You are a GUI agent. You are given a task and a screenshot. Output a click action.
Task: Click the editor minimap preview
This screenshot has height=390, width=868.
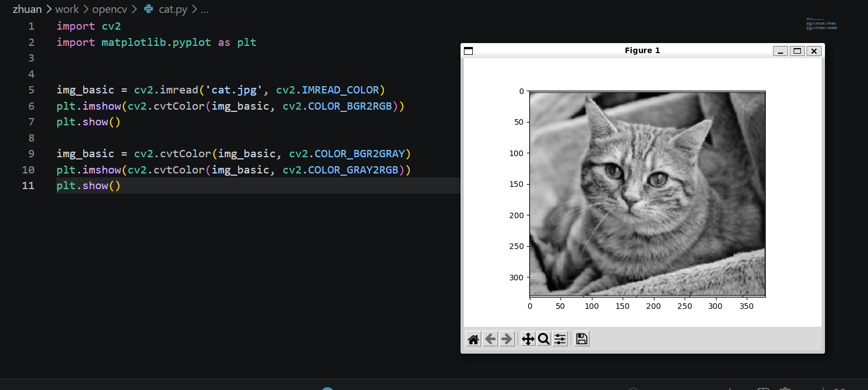[x=822, y=24]
